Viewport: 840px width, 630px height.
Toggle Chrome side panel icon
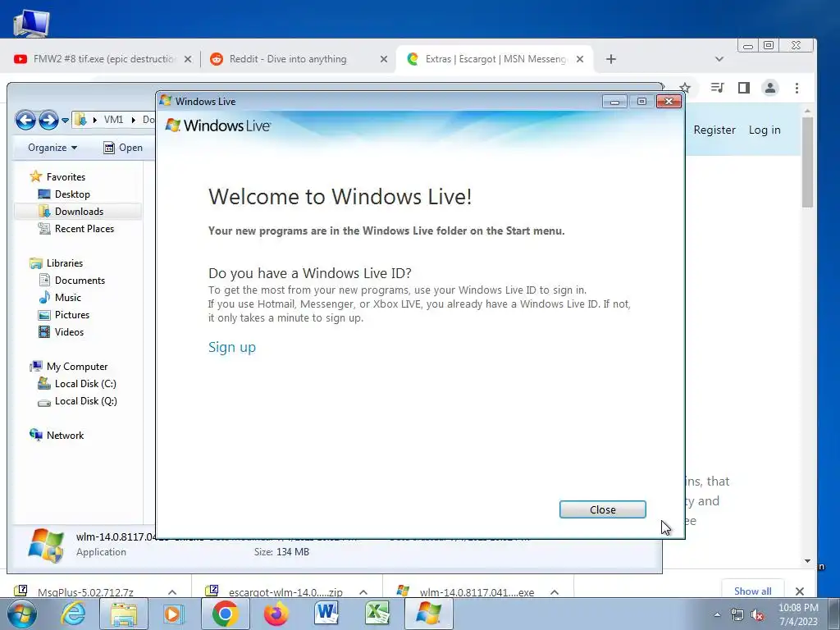[x=743, y=87]
